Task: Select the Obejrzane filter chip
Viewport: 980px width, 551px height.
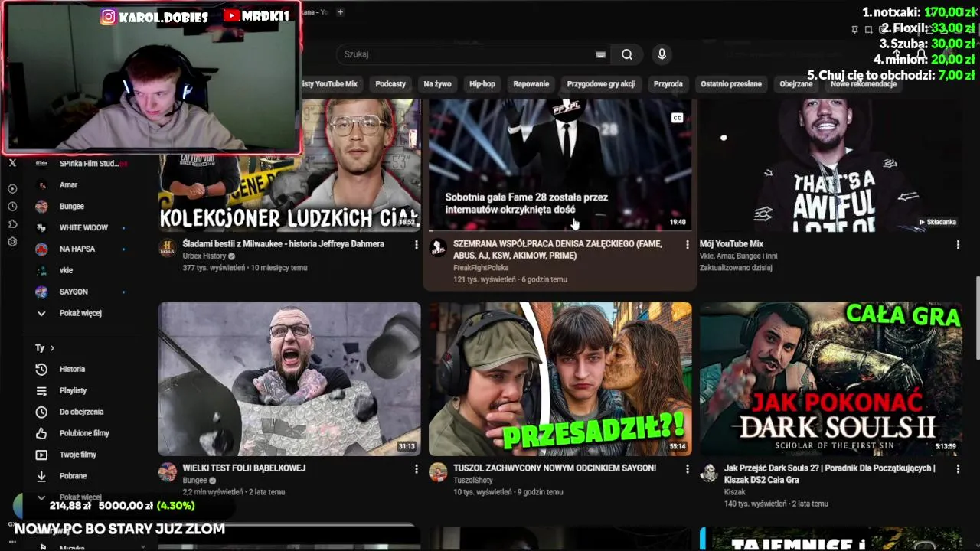Action: click(796, 84)
